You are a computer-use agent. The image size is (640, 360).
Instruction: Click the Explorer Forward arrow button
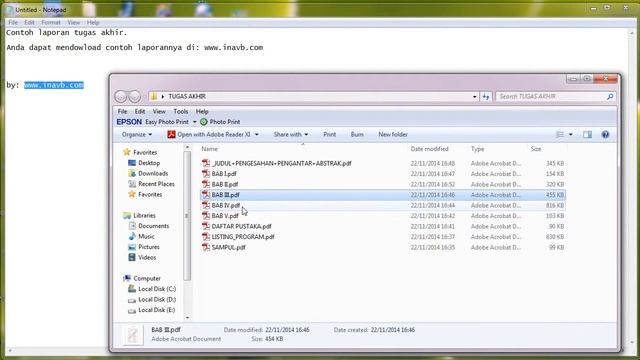click(134, 96)
